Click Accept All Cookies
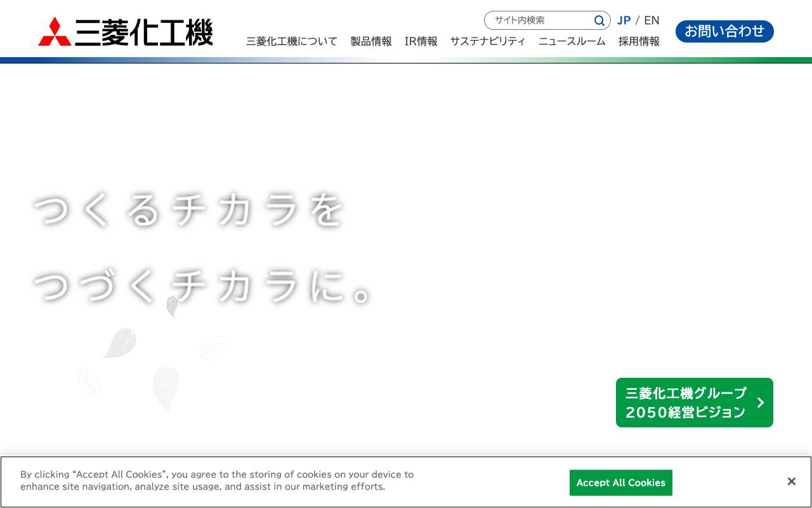 tap(620, 483)
